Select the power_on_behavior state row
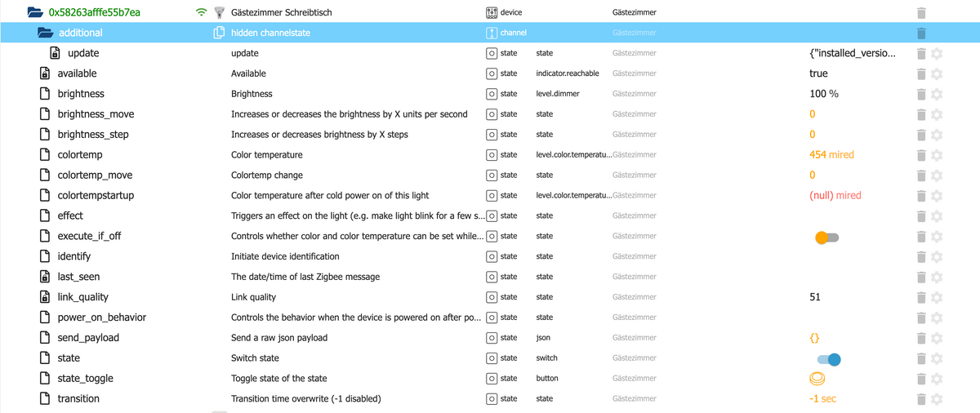Viewport: 980px width, 413px height. [101, 318]
